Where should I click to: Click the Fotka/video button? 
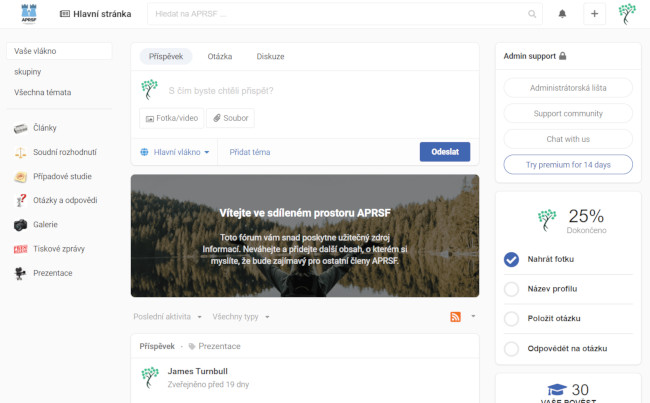[x=172, y=118]
